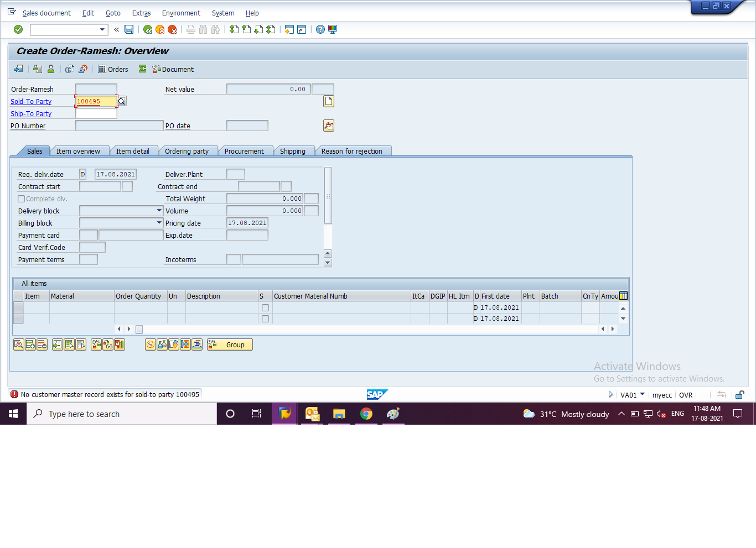This screenshot has width=756, height=548.
Task: Click the flask icon below items table
Action: coord(162,345)
